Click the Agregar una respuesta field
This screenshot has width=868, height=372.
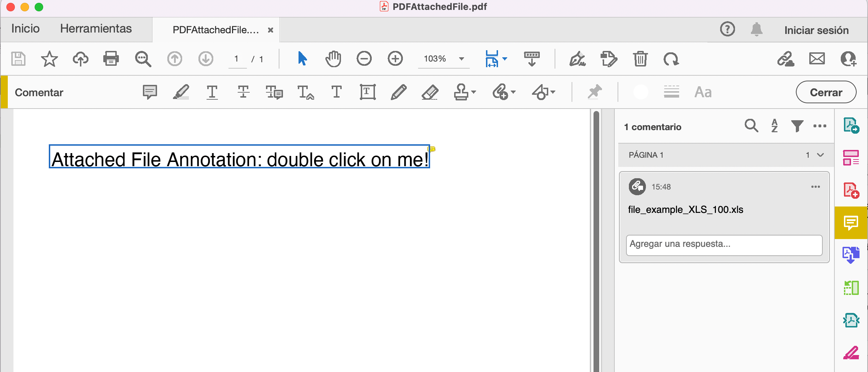pyautogui.click(x=724, y=245)
